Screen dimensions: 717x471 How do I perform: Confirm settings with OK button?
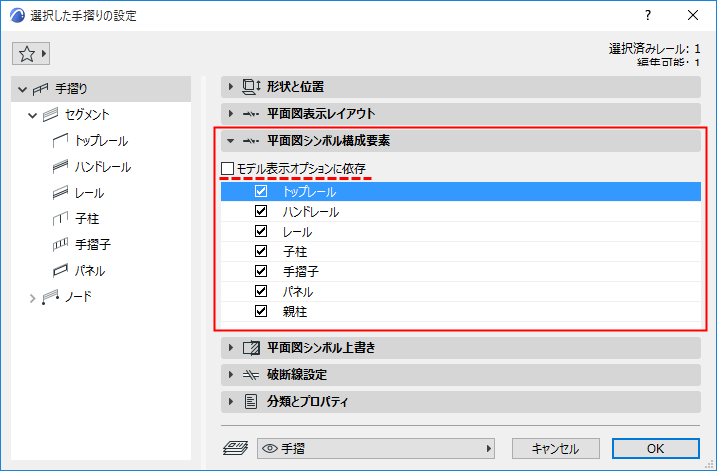[x=655, y=449]
